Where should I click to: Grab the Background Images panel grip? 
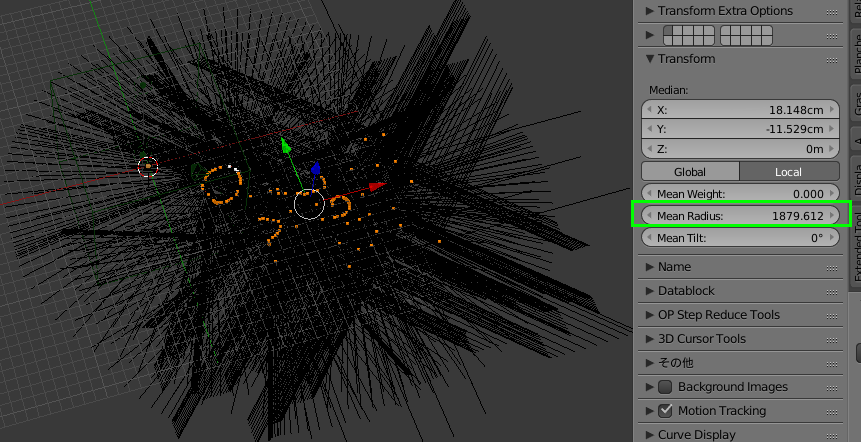coord(831,388)
